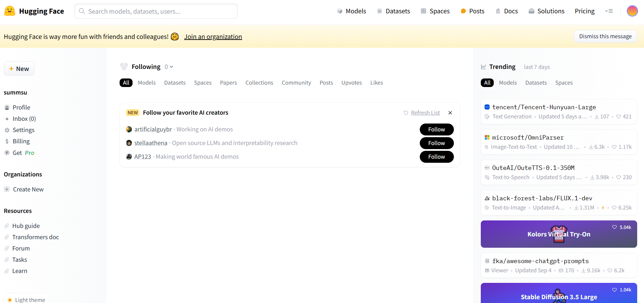Viewport: 644px width, 303px height.
Task: Expand the Following count dropdown
Action: pyautogui.click(x=169, y=67)
